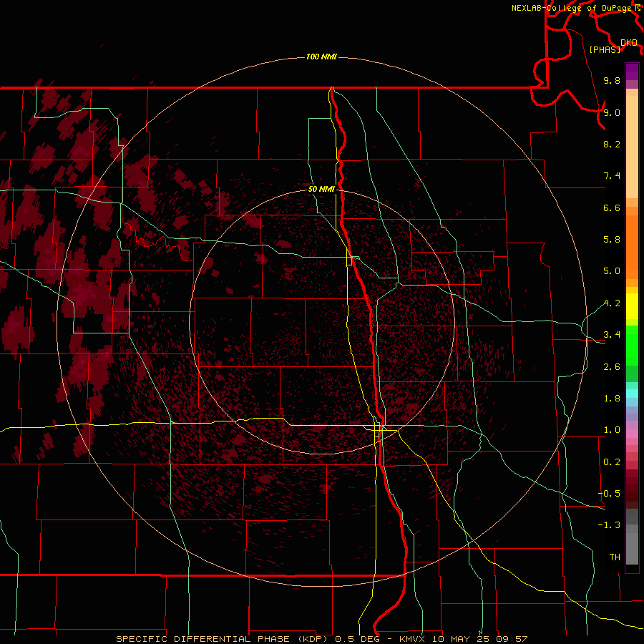Pick the pink color bar segment near 1.0

pyautogui.click(x=632, y=434)
